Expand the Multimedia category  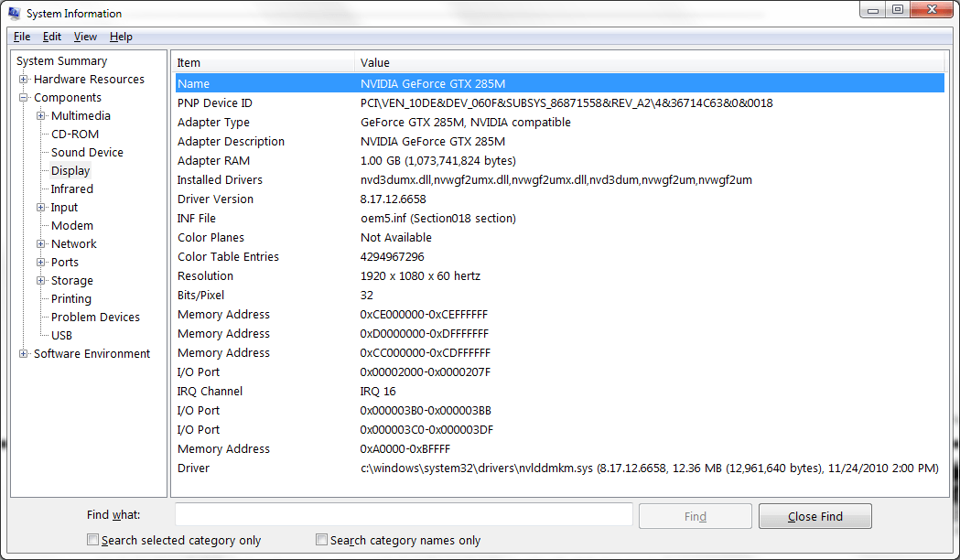coord(41,116)
